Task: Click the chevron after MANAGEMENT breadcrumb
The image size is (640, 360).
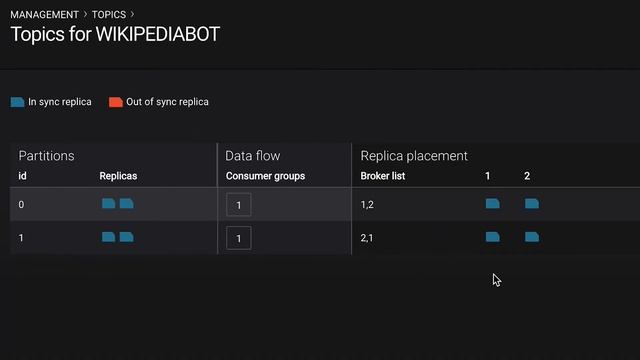Action: 85,14
